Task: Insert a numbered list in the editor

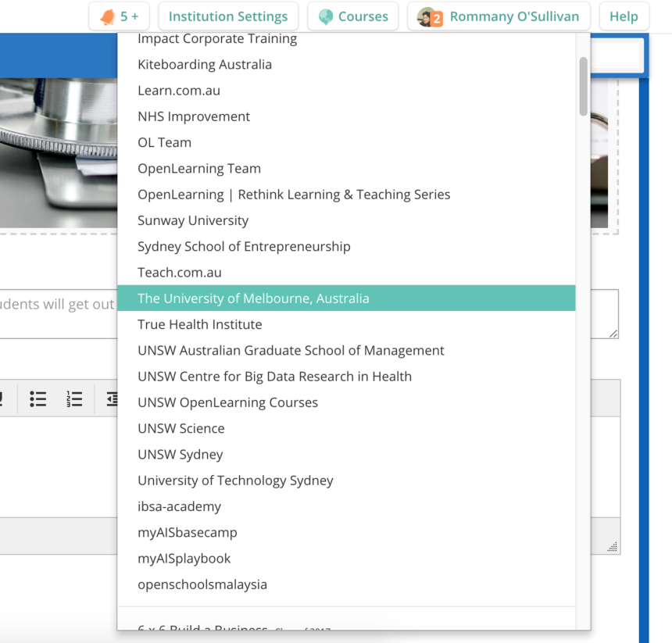Action: (74, 398)
